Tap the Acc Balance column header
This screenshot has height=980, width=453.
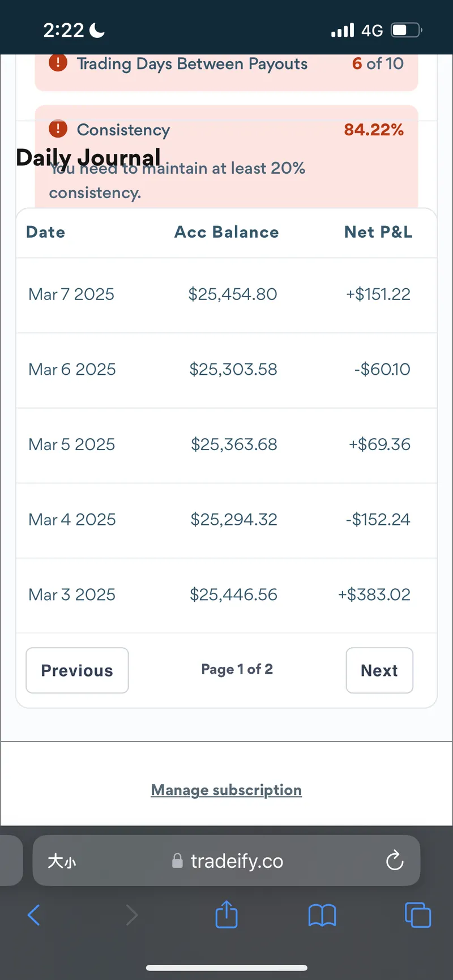tap(226, 232)
